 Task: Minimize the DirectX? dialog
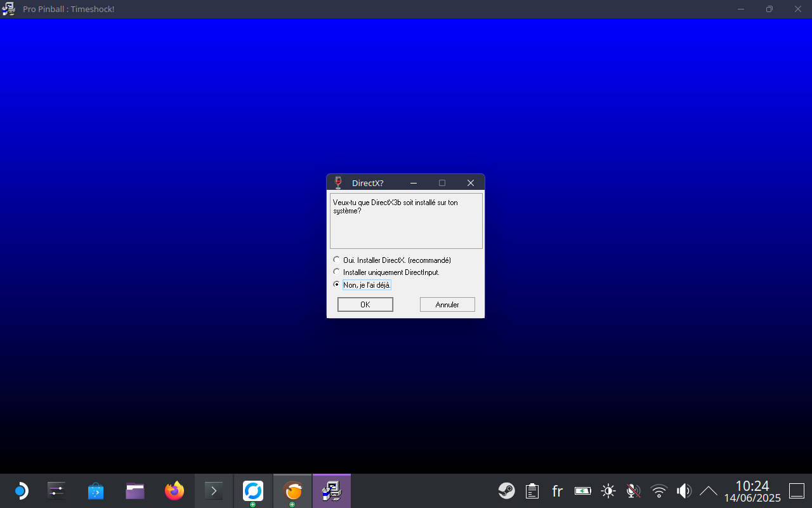point(414,183)
